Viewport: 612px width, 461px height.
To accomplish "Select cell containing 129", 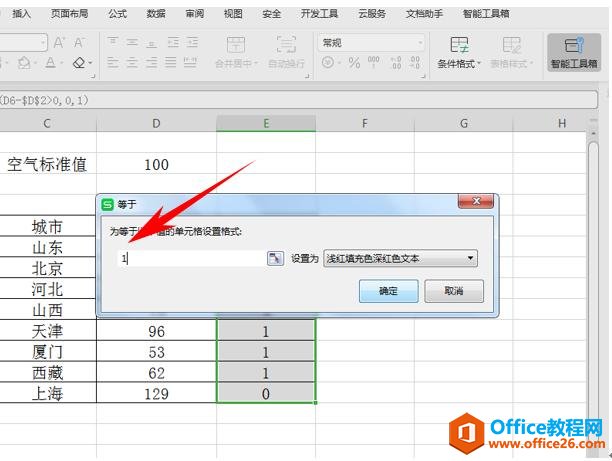I will [x=157, y=393].
